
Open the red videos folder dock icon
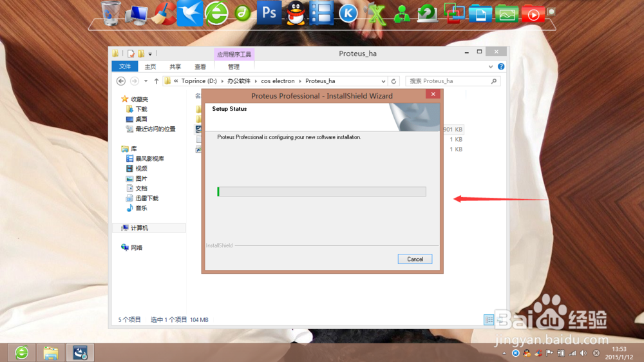[x=533, y=14]
